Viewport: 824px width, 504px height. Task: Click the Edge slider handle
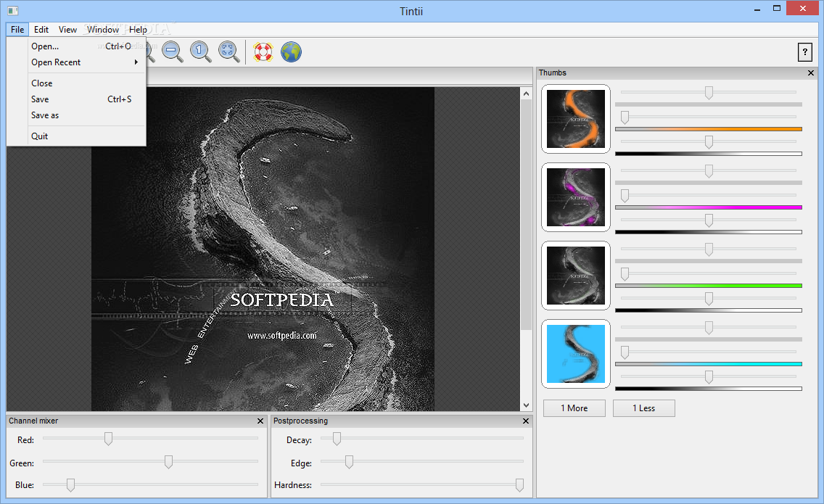tap(349, 462)
